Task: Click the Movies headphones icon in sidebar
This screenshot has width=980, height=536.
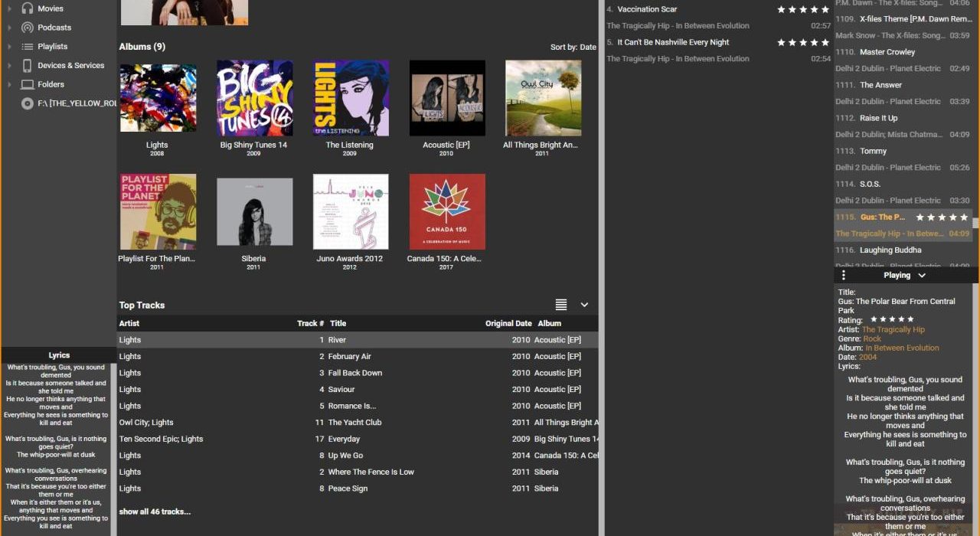Action: pyautogui.click(x=28, y=8)
